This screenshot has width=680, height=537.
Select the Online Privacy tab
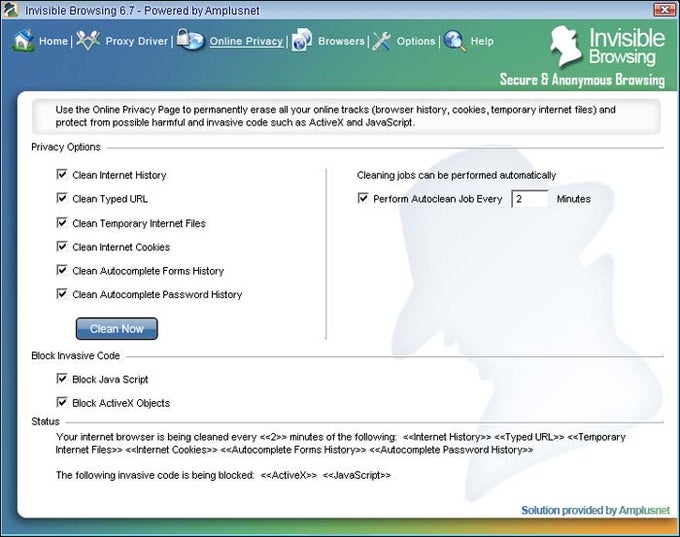[x=246, y=41]
